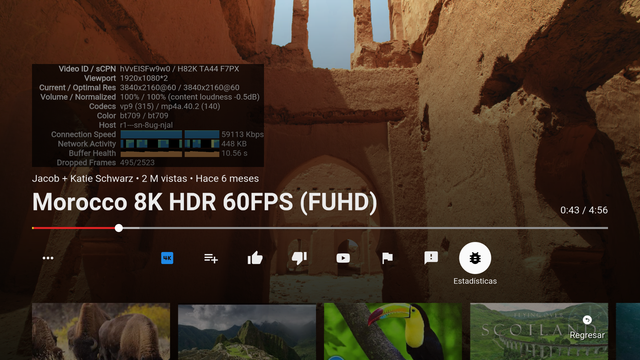640x360 pixels.
Task: Open the three-dots more options menu
Action: tap(48, 258)
